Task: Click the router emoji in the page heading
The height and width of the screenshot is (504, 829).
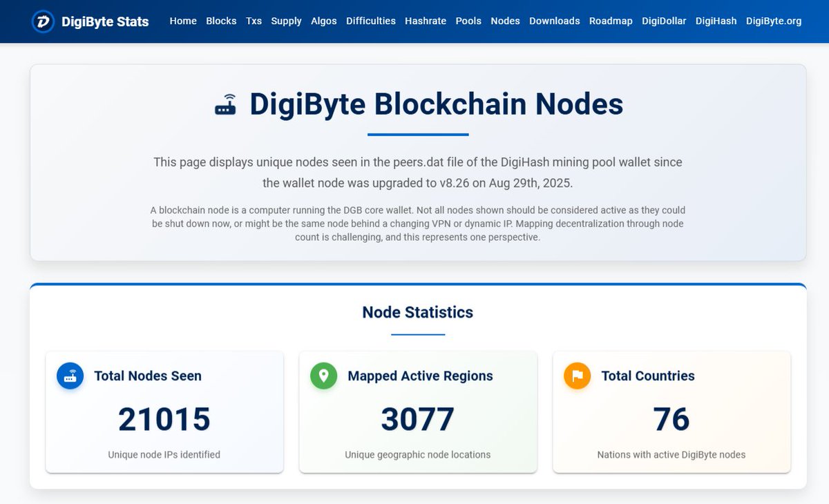Action: click(225, 105)
